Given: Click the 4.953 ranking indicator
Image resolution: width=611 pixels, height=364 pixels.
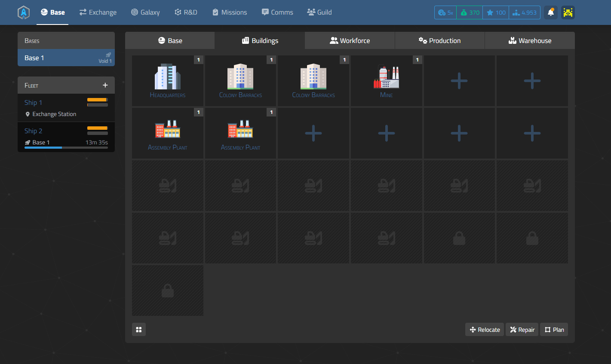Looking at the screenshot, I should click(525, 12).
